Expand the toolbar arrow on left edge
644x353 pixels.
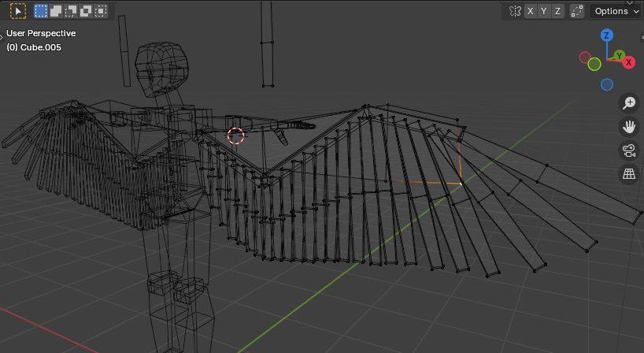click(2, 37)
